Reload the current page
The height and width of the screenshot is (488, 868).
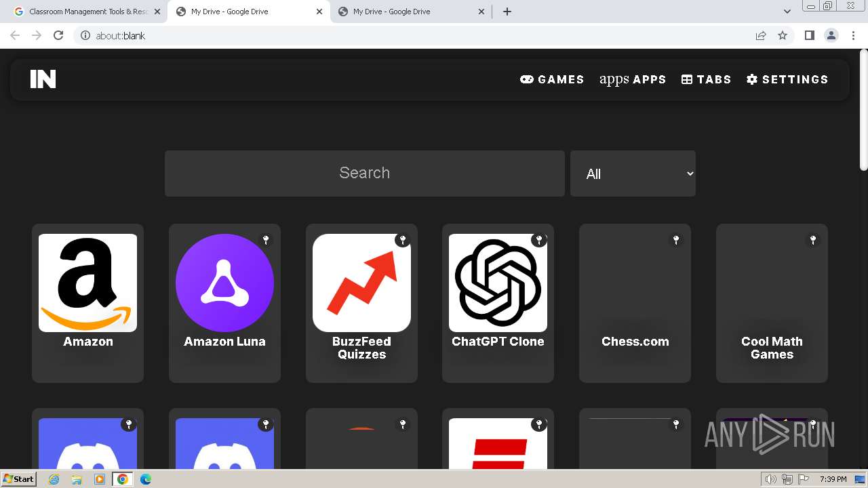pyautogui.click(x=58, y=35)
